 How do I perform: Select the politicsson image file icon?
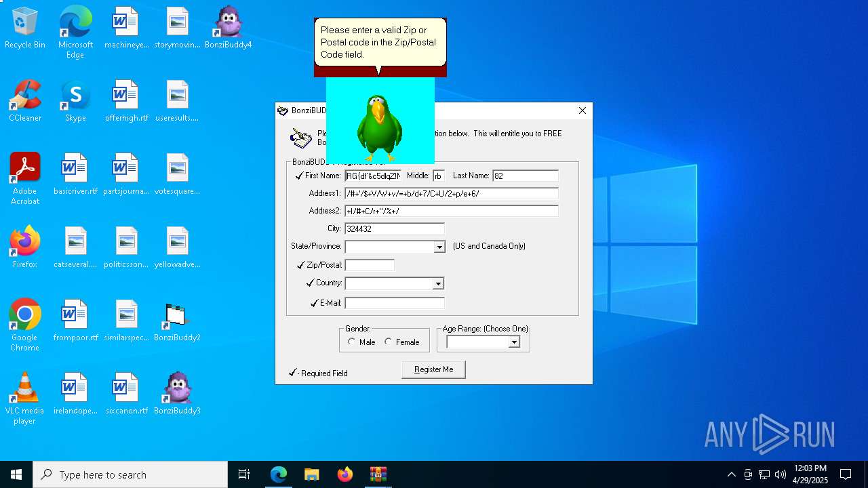[126, 247]
